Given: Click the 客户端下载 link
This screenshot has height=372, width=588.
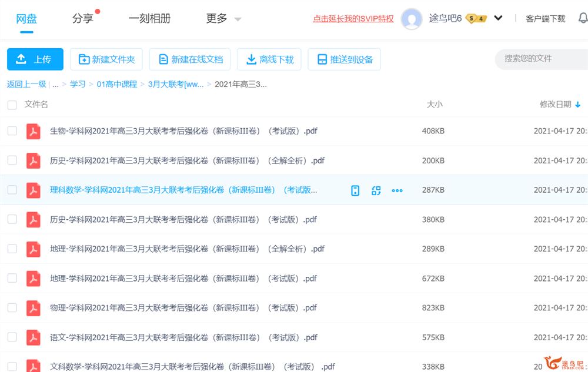Looking at the screenshot, I should pyautogui.click(x=545, y=19).
